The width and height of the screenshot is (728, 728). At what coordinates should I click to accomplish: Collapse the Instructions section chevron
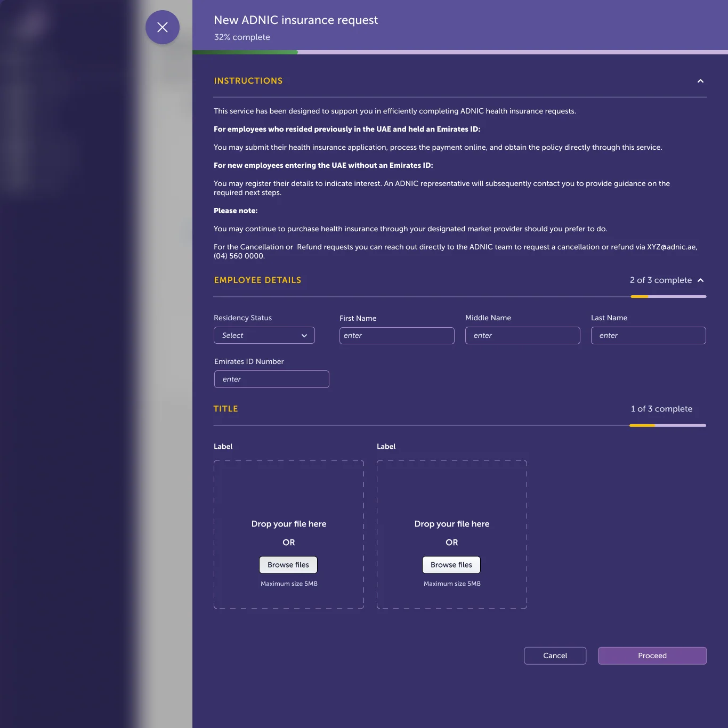pos(700,81)
